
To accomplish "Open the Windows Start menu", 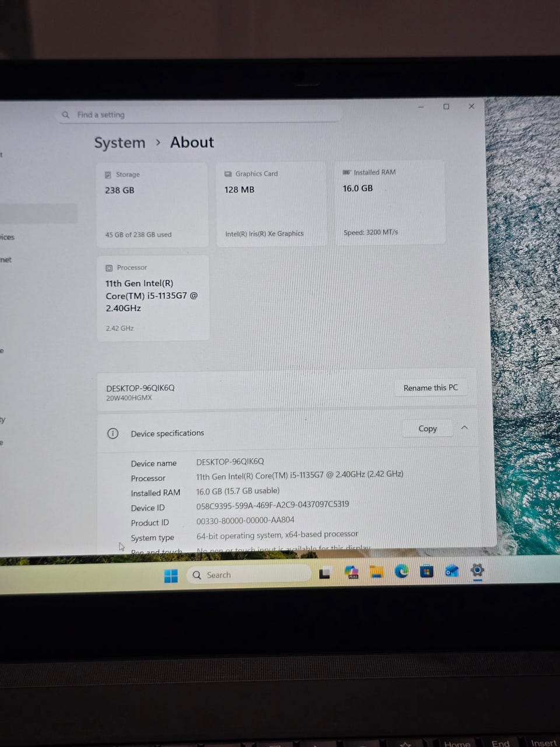I will 171,576.
